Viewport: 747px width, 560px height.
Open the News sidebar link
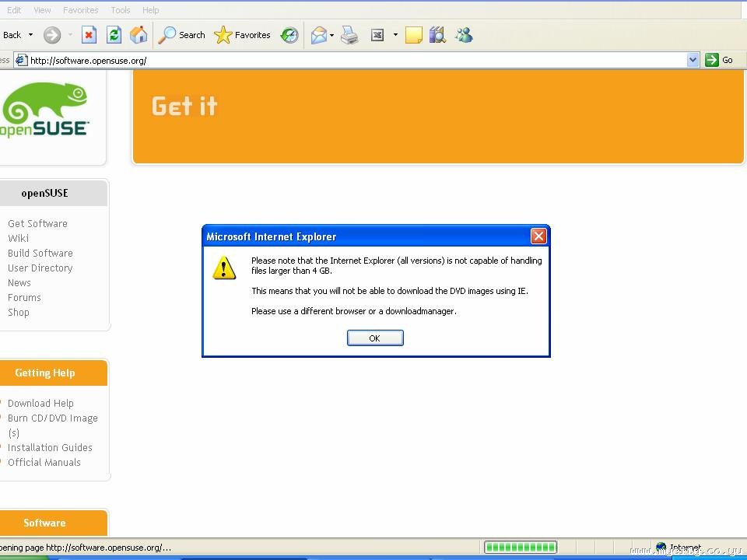[x=19, y=282]
